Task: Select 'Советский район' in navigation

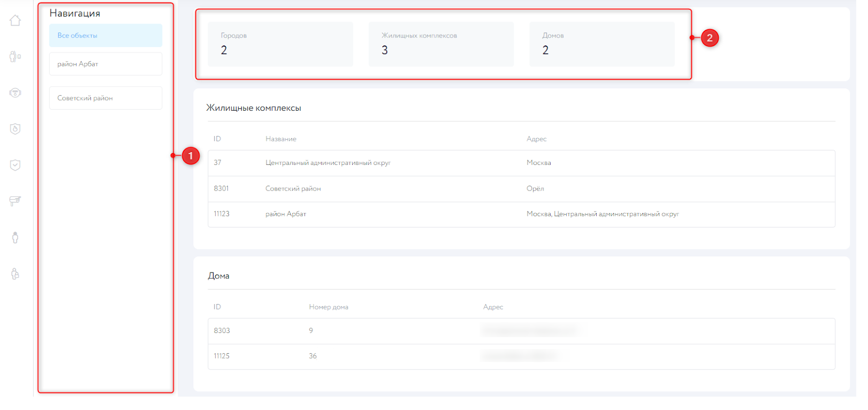Action: (x=106, y=98)
